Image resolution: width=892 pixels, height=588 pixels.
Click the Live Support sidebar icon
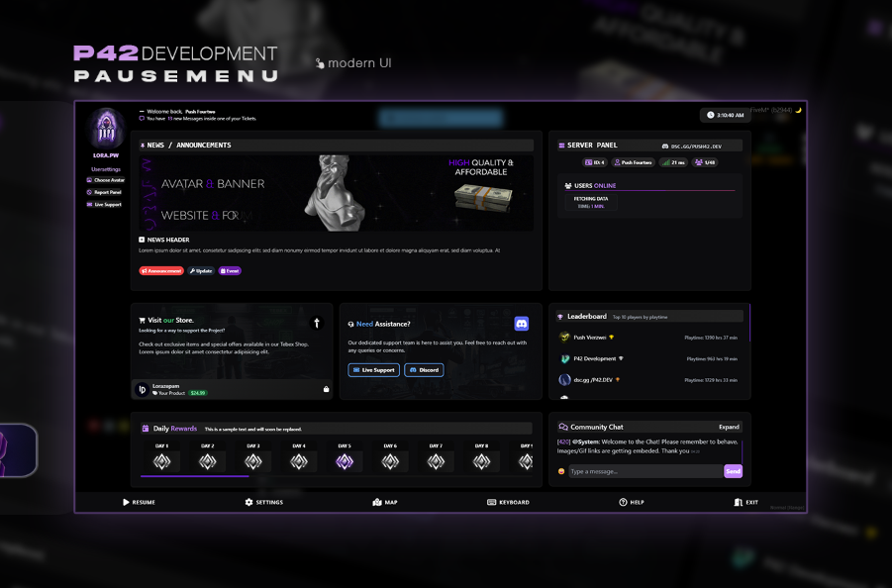click(x=89, y=204)
